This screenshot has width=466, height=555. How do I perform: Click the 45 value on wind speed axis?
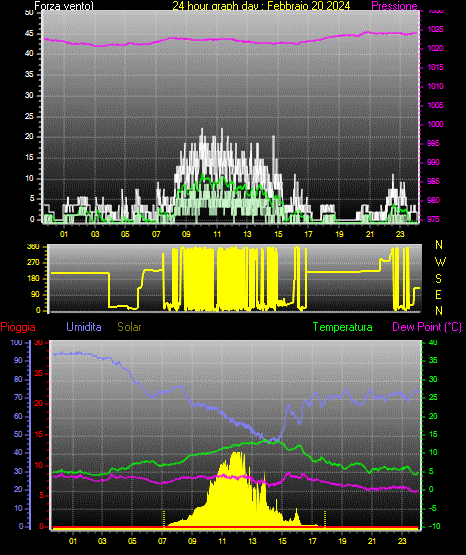click(29, 34)
